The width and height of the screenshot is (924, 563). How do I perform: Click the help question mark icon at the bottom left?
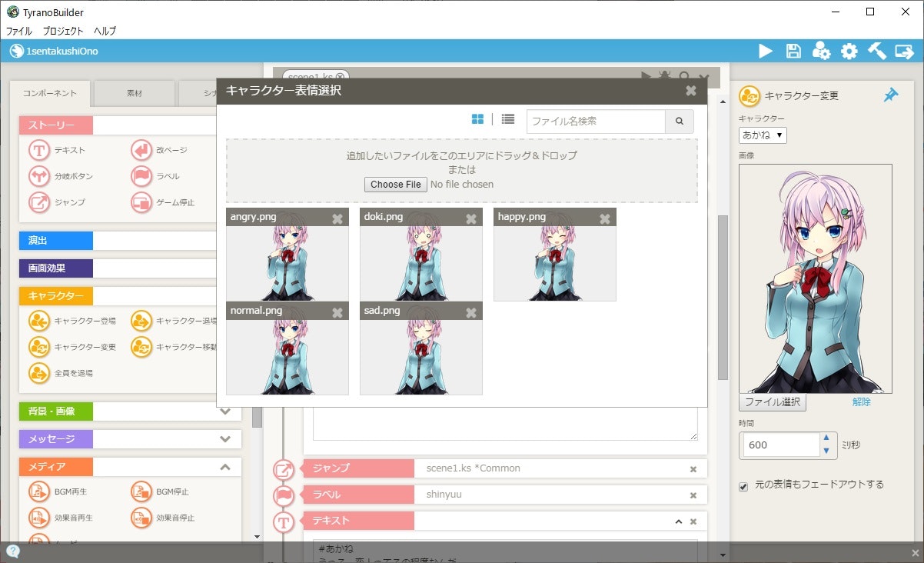[12, 551]
